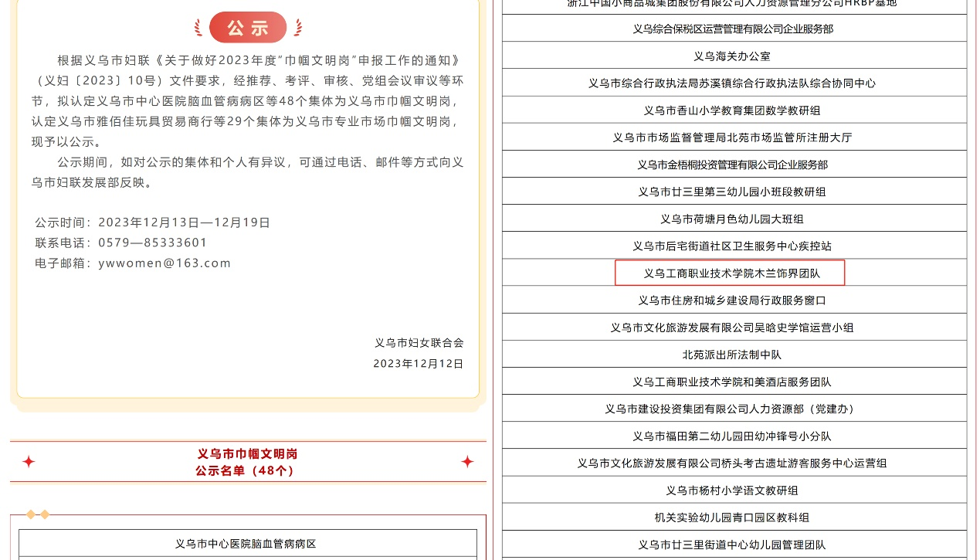
Task: Click the 公示时间 date line
Action: pyautogui.click(x=153, y=222)
